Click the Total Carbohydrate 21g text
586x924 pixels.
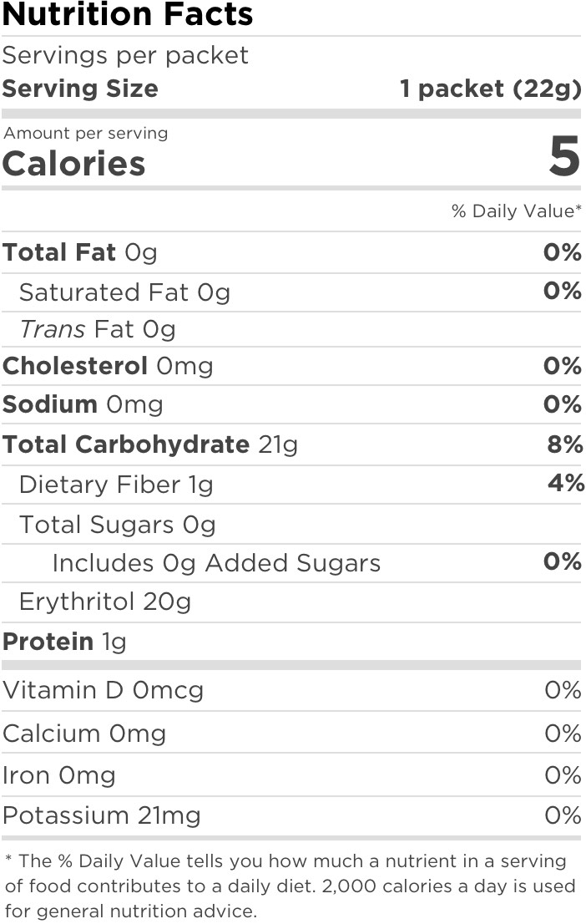point(150,444)
